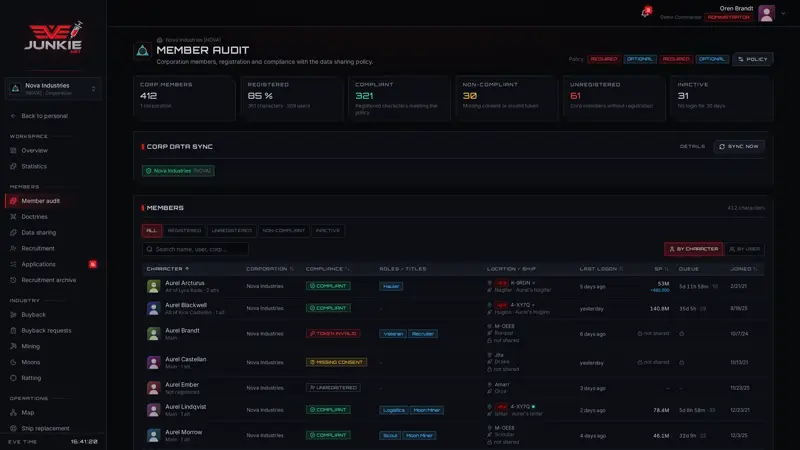Click the Unregistered badge for Aurel Ember
Image resolution: width=800 pixels, height=450 pixels.
[x=333, y=388]
